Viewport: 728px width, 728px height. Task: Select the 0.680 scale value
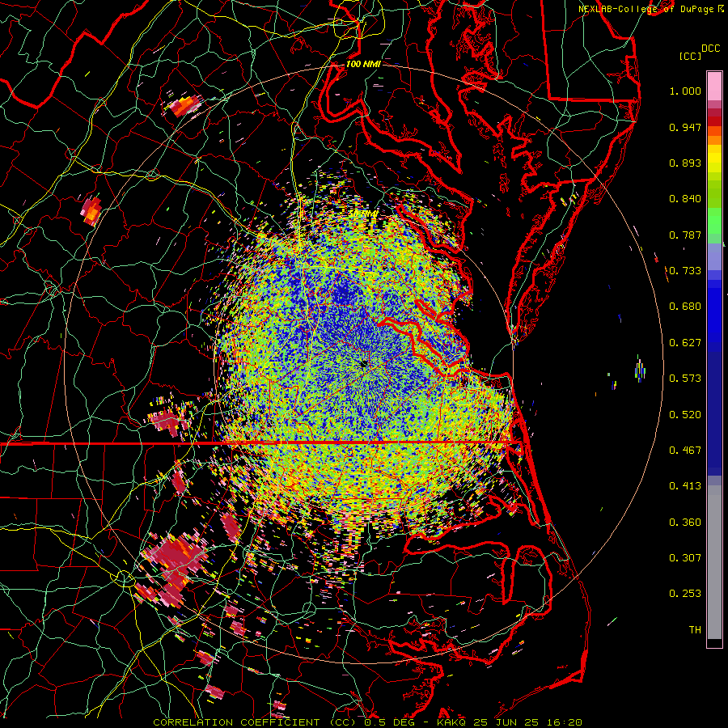685,307
